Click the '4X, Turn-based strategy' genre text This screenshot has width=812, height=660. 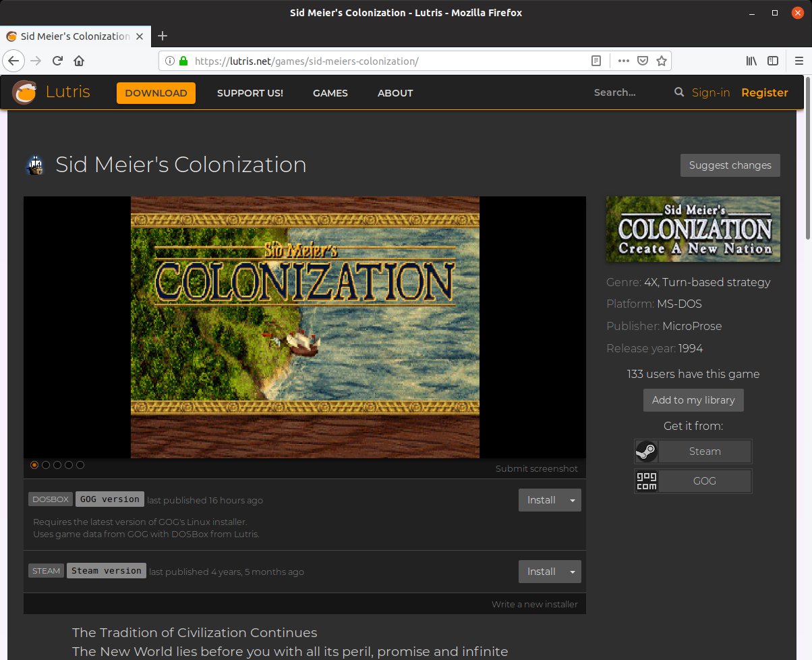click(x=707, y=282)
